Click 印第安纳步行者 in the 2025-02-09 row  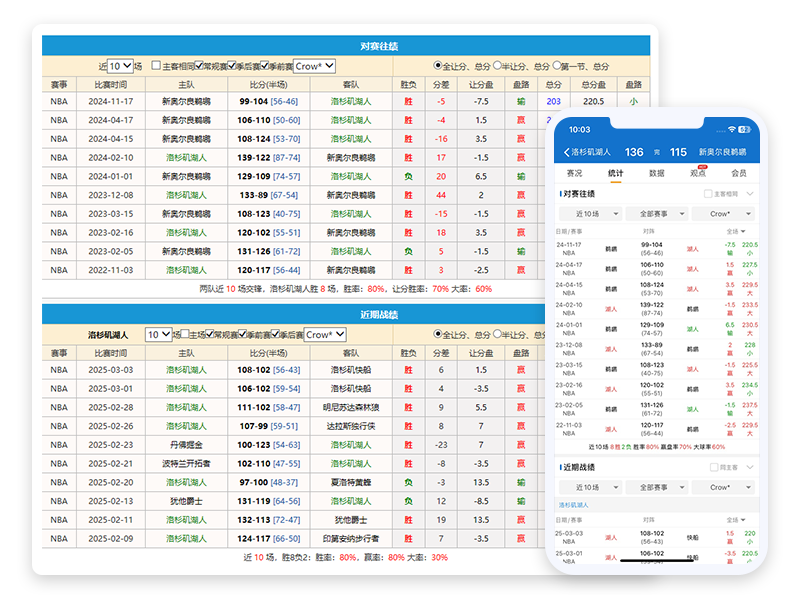point(351,538)
